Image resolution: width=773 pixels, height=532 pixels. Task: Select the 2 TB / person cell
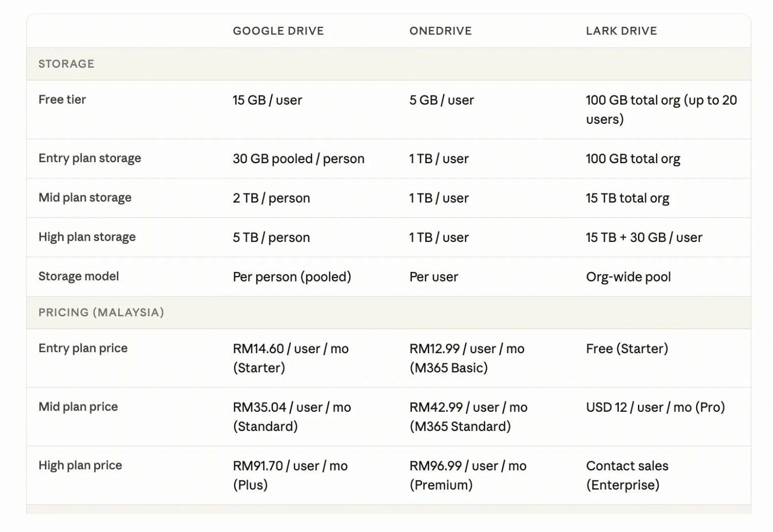click(271, 198)
